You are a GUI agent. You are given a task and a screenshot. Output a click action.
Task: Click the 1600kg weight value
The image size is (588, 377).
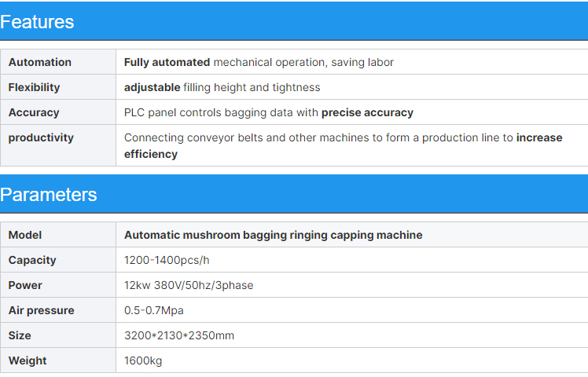tap(144, 361)
